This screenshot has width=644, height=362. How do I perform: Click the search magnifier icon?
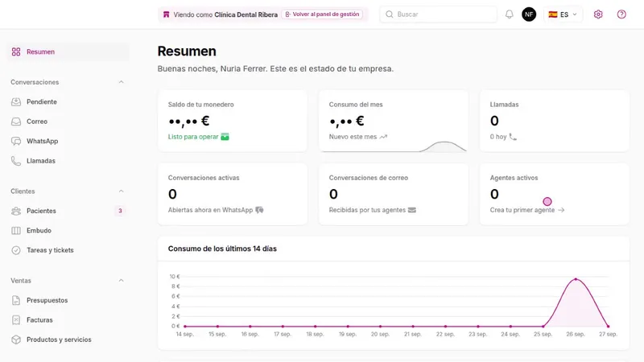(x=389, y=14)
